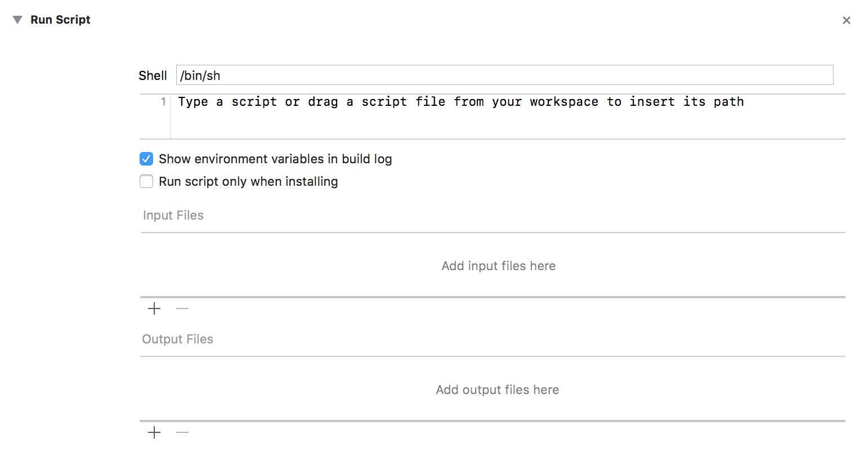The height and width of the screenshot is (456, 868).
Task: Remove an input file using the minus icon
Action: [x=182, y=309]
